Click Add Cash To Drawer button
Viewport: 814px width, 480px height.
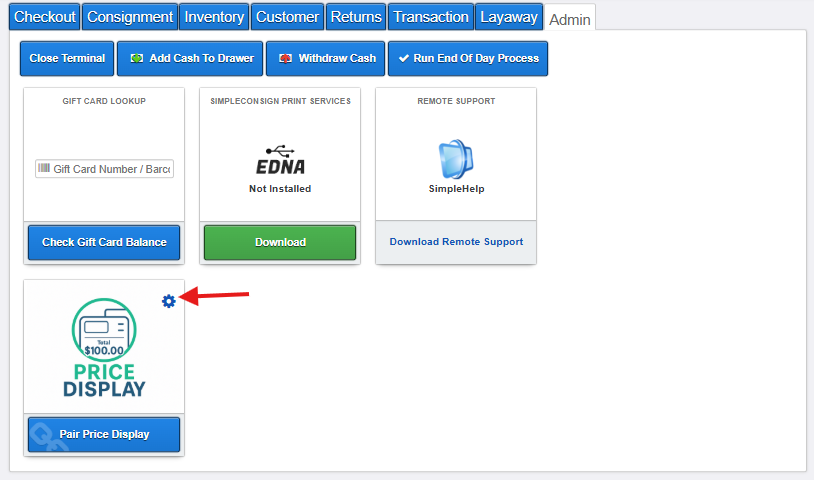[190, 58]
